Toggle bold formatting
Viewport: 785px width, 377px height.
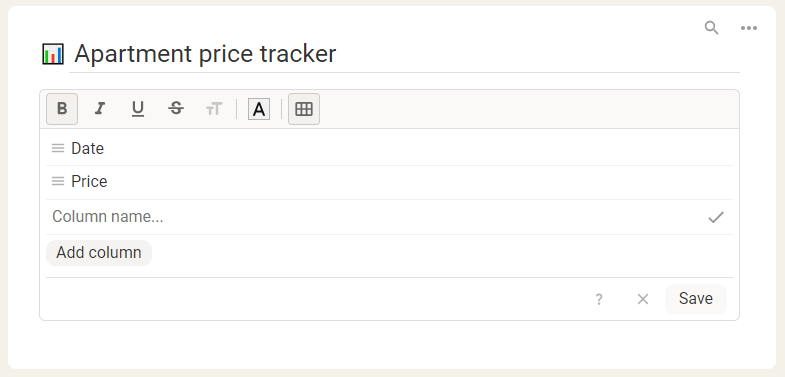pyautogui.click(x=62, y=109)
